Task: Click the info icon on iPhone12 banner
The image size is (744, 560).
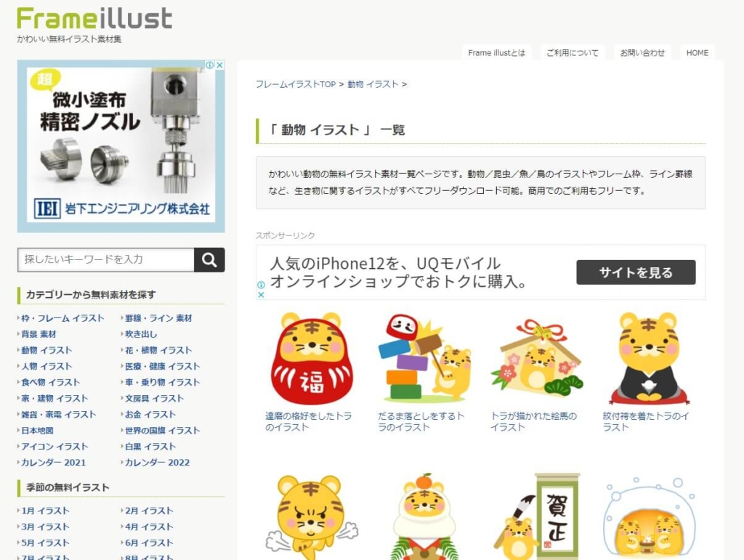Action: coord(261,285)
